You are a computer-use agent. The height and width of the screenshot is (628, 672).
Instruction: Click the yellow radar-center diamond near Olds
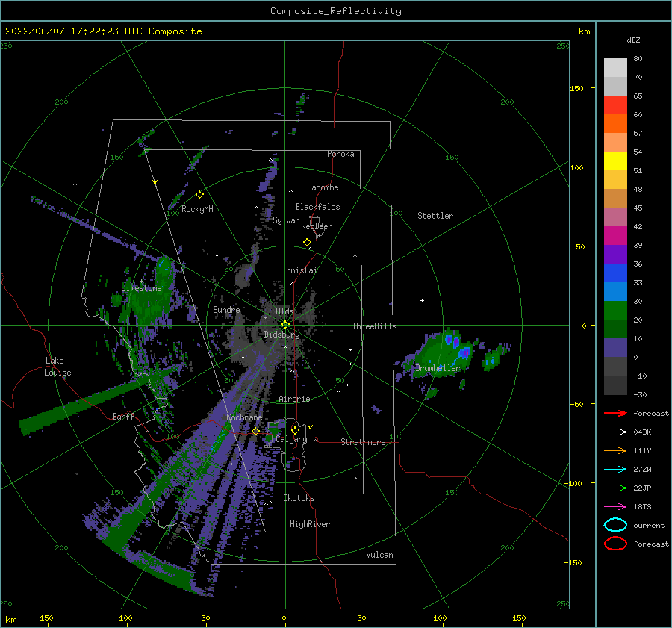[285, 325]
